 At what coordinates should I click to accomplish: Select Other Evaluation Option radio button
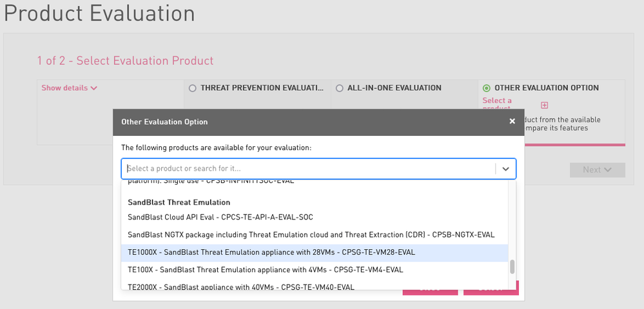[x=487, y=88]
